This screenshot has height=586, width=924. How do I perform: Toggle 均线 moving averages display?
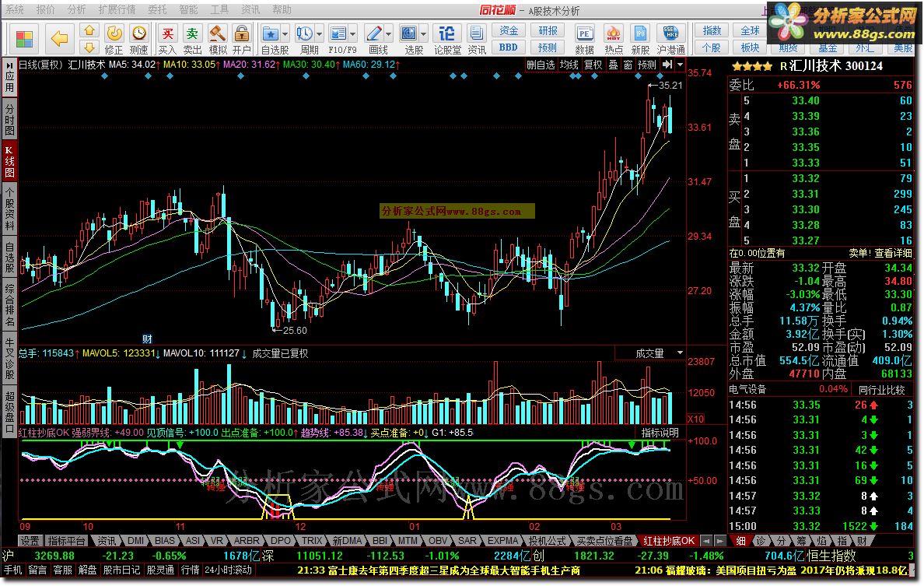point(569,65)
